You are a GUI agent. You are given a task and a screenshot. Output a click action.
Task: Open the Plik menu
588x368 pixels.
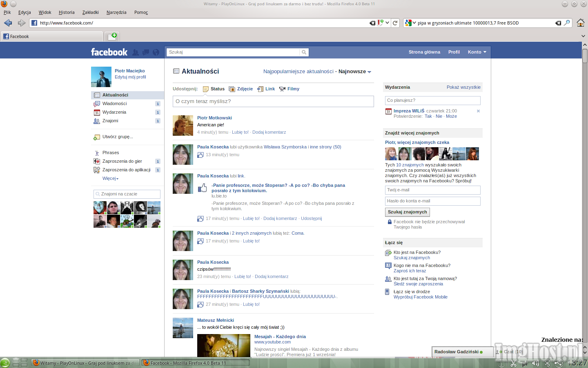click(x=7, y=12)
